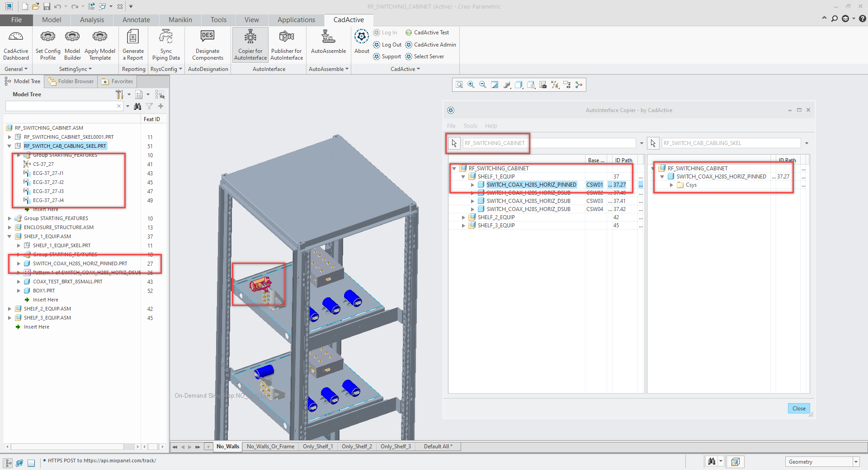Select SWITCH_COAX_H28S_HORIZ_PINNED.PRT in the Model Tree
This screenshot has height=470, width=868.
coord(80,263)
